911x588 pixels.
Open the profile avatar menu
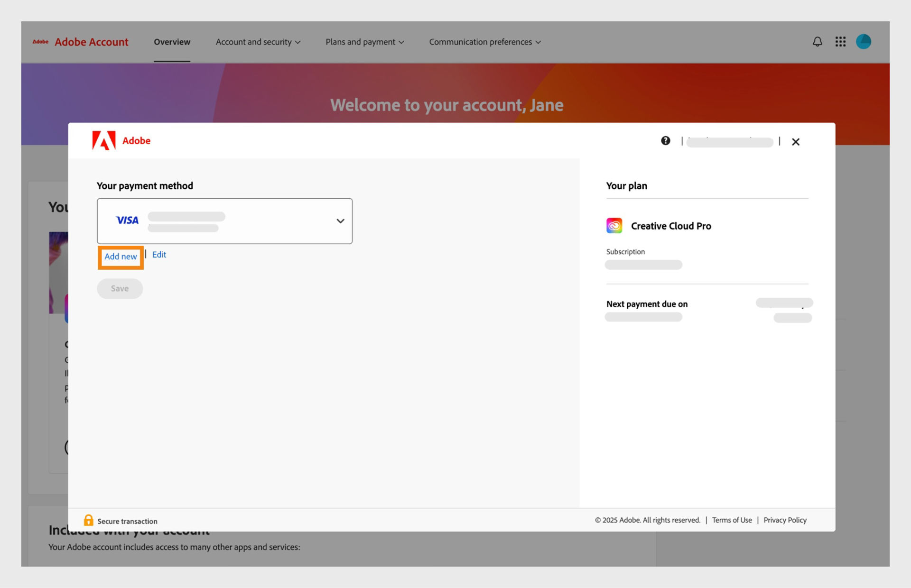click(x=863, y=42)
